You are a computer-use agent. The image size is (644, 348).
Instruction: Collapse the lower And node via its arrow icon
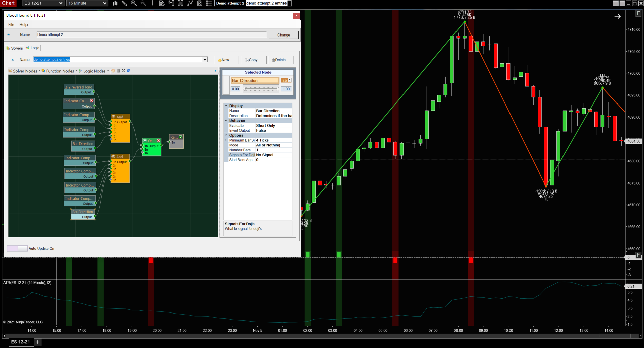tap(114, 157)
